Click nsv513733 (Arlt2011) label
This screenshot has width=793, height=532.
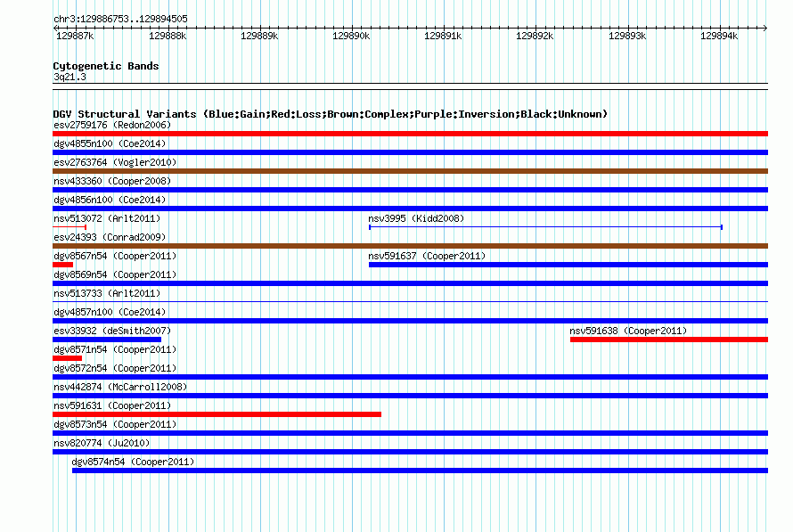[x=107, y=293]
